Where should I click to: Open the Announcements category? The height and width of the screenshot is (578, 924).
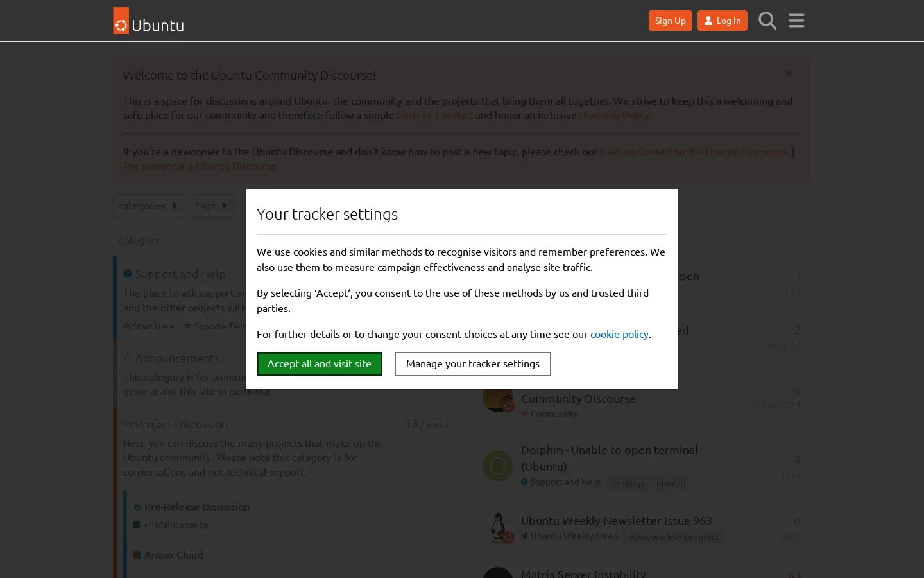[x=177, y=358]
